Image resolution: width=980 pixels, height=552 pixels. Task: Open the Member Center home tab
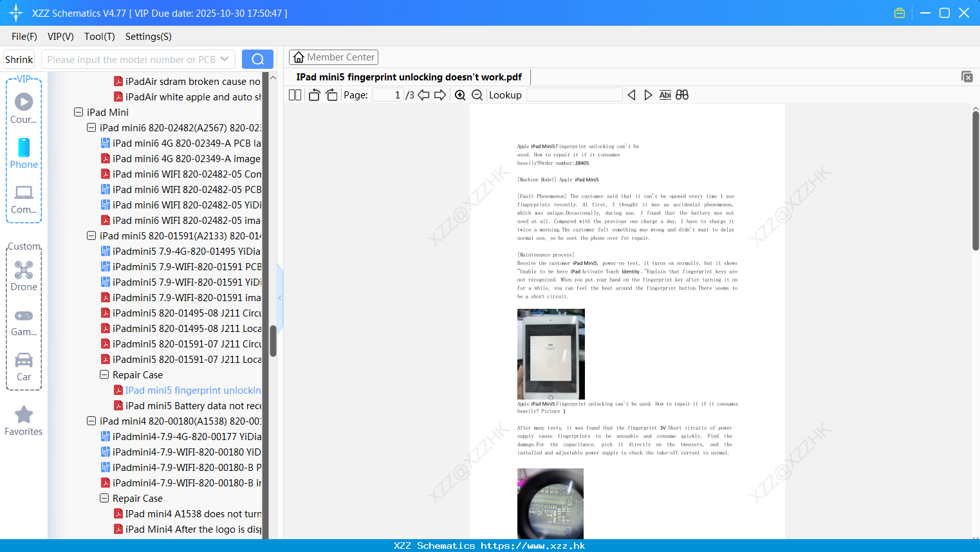(x=333, y=57)
